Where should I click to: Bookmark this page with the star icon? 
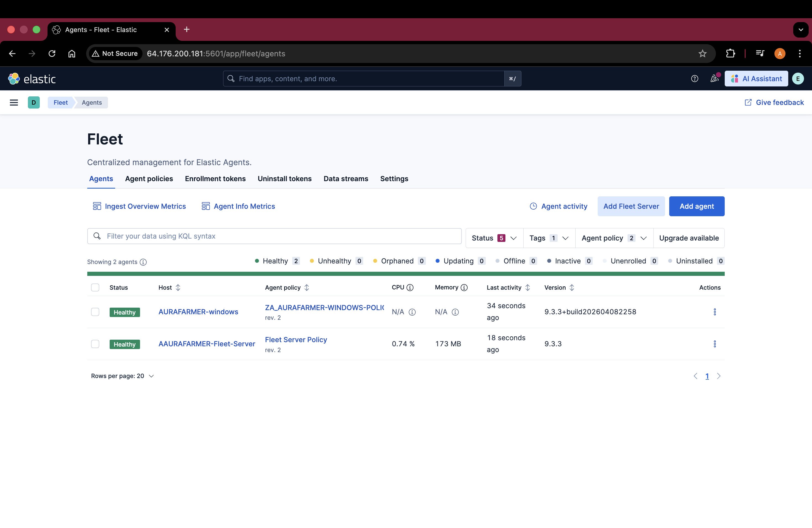[x=702, y=54]
